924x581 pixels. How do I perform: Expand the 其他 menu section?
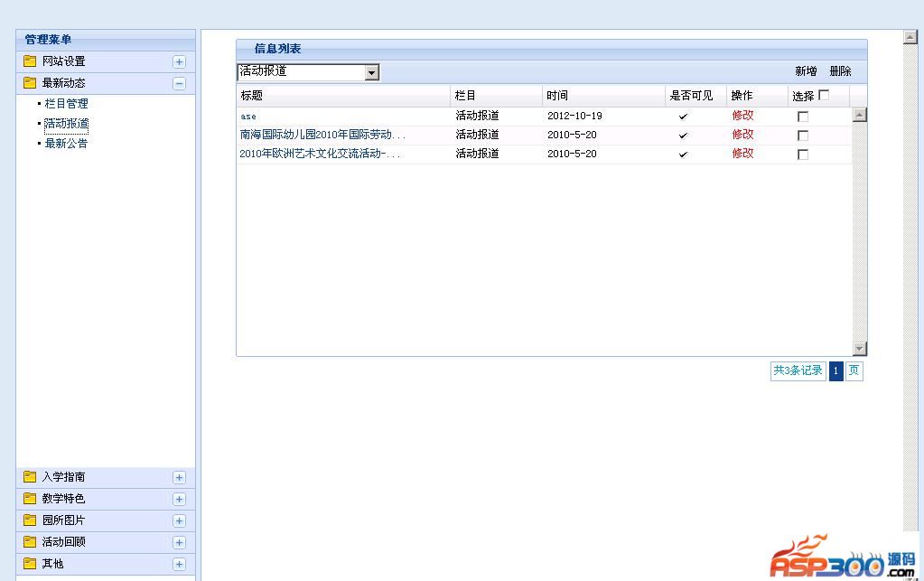point(179,564)
